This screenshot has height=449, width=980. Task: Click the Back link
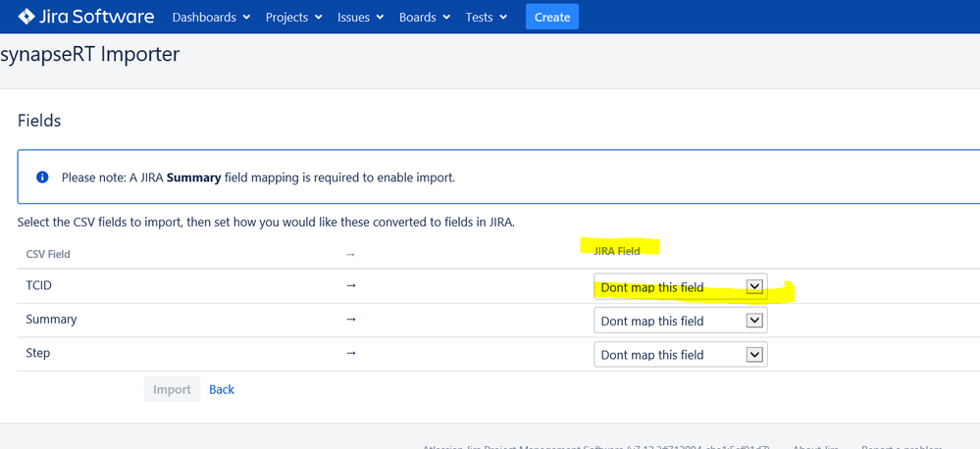(x=222, y=389)
